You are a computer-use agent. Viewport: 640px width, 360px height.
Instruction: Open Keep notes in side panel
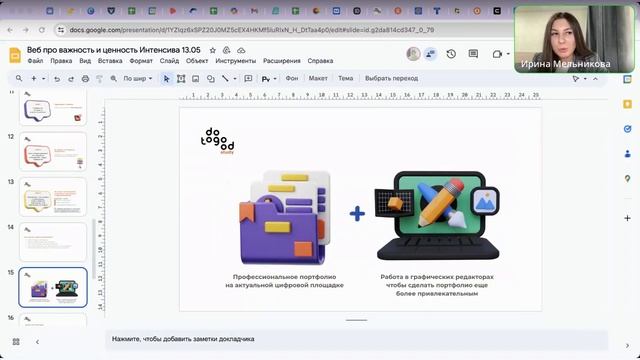click(x=627, y=104)
